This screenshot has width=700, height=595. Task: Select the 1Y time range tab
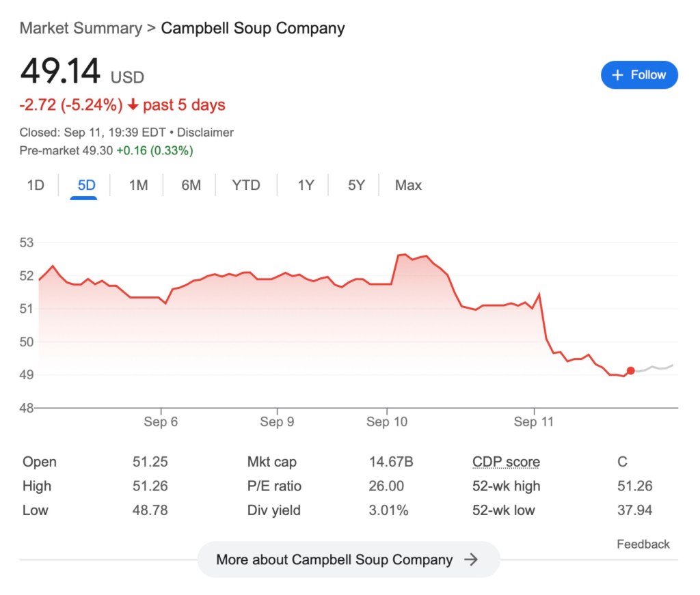[x=306, y=185]
